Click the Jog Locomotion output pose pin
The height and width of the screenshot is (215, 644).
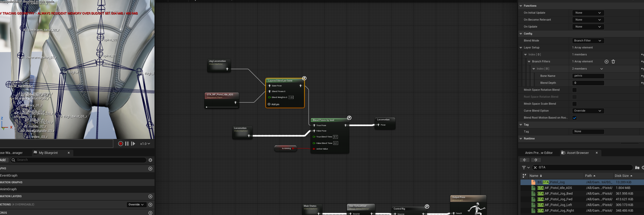(227, 69)
